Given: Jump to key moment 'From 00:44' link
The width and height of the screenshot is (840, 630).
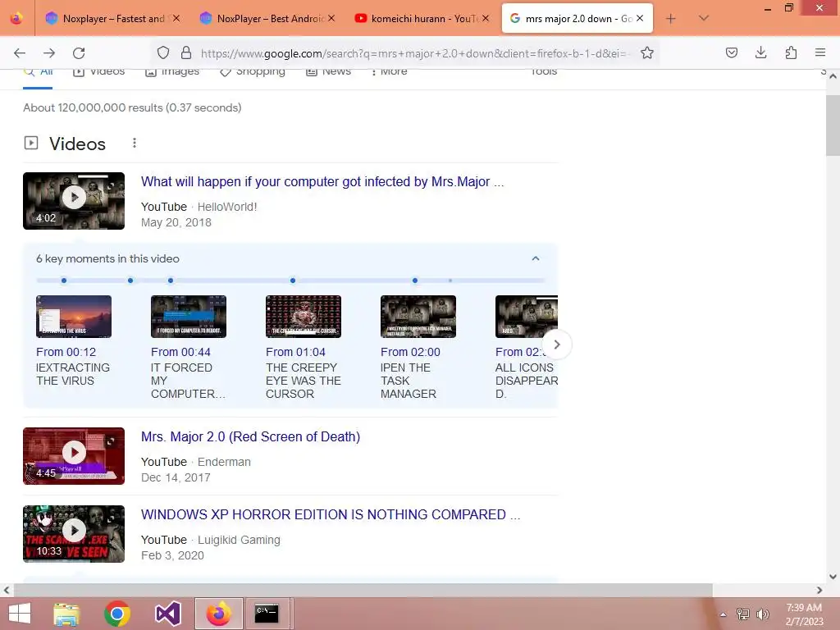Looking at the screenshot, I should [180, 352].
